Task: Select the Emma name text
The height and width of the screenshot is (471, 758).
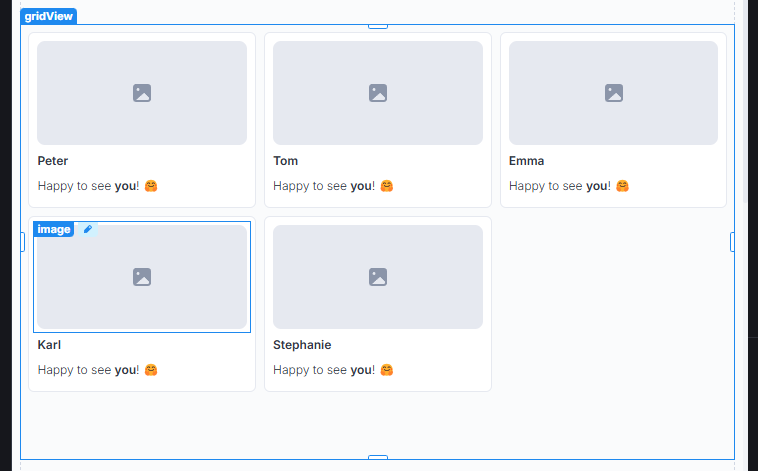Action: tap(526, 161)
